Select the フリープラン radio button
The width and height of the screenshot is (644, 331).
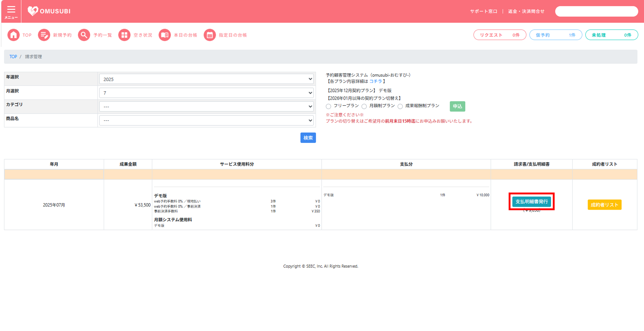coord(328,106)
